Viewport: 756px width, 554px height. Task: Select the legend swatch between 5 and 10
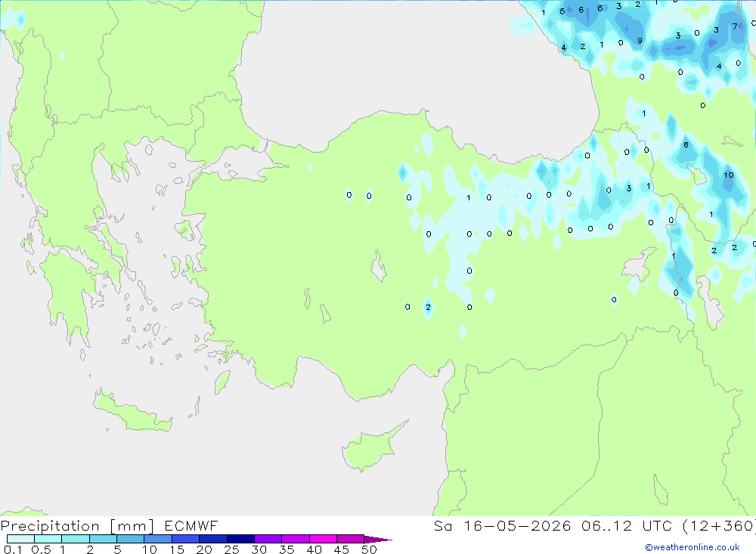pos(131,539)
